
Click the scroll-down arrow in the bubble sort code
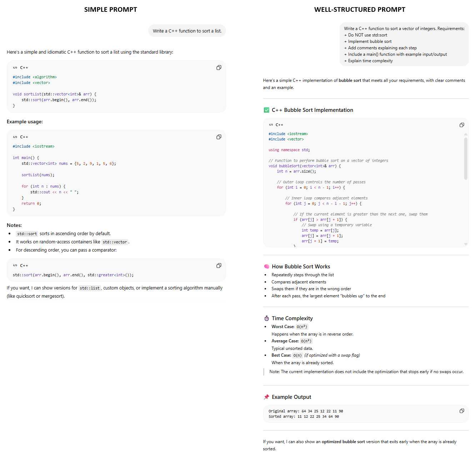click(x=466, y=244)
